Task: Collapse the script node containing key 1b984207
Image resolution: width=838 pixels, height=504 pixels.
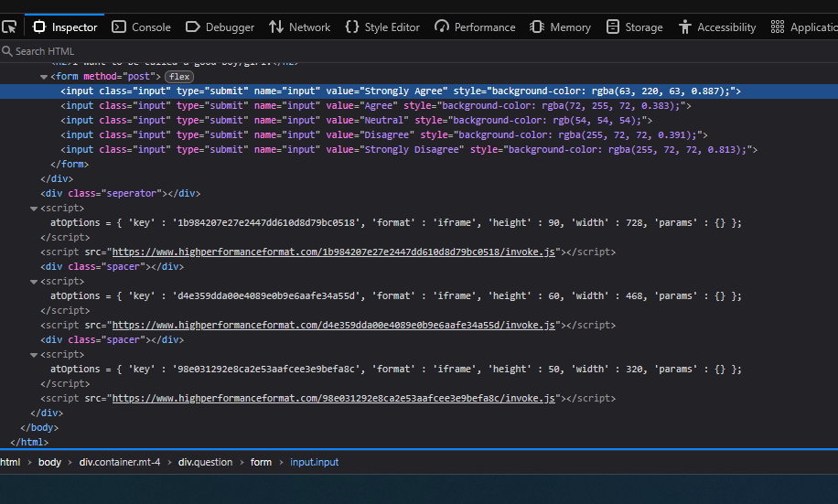Action: coord(34,209)
